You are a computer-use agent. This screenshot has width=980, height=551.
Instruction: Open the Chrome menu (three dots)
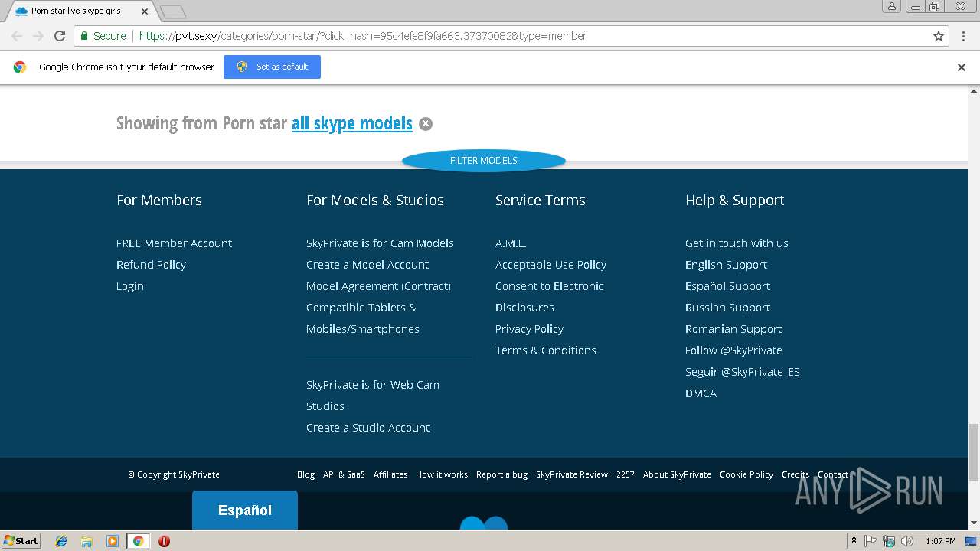(963, 36)
